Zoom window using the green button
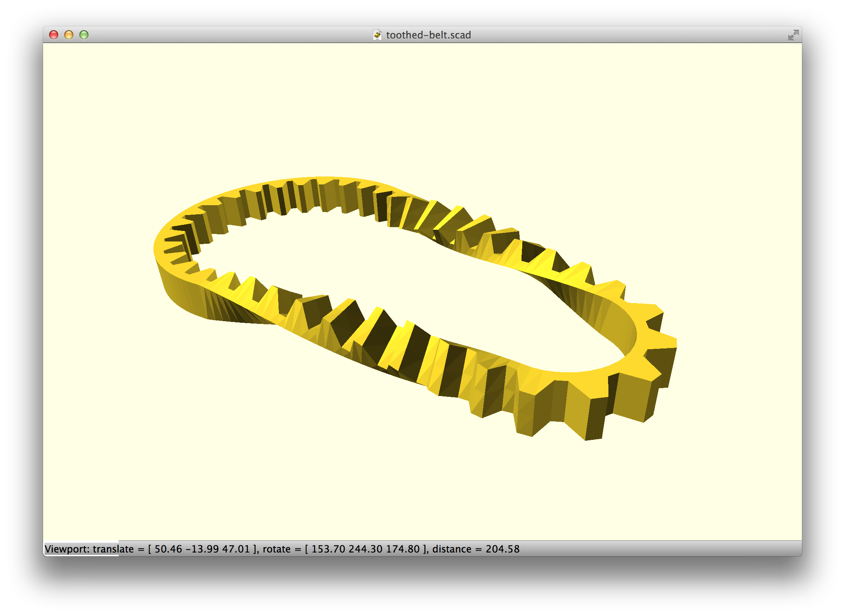Viewport: 845px width, 616px height. click(x=84, y=35)
